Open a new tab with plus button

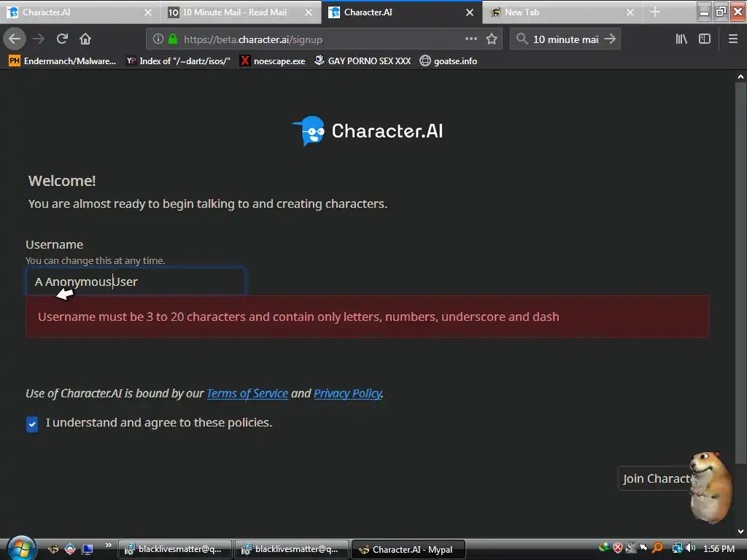pyautogui.click(x=655, y=12)
